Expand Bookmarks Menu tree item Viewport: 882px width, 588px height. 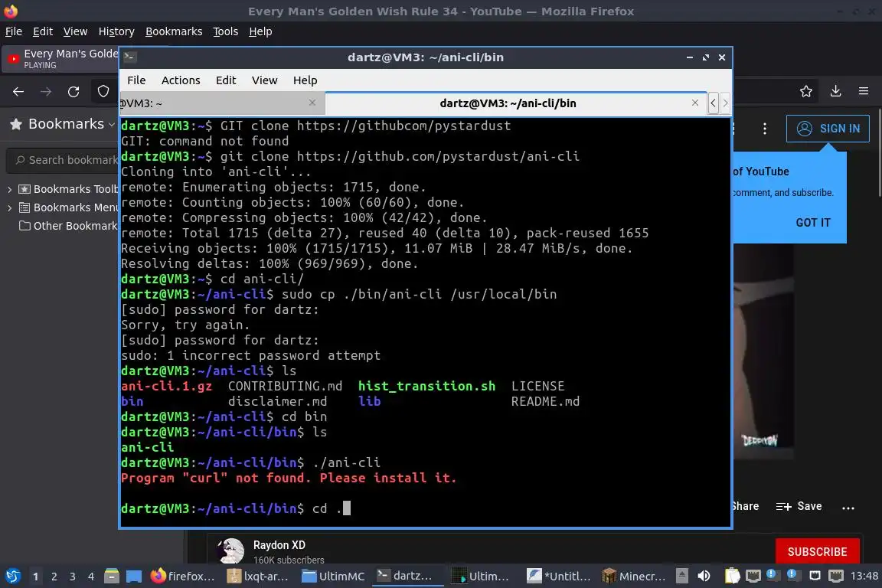(x=9, y=207)
